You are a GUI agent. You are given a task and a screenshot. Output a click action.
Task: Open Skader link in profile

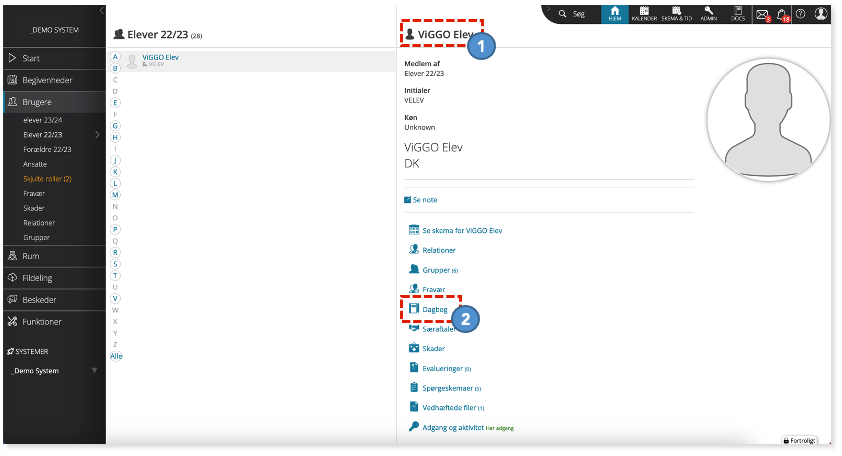(433, 349)
